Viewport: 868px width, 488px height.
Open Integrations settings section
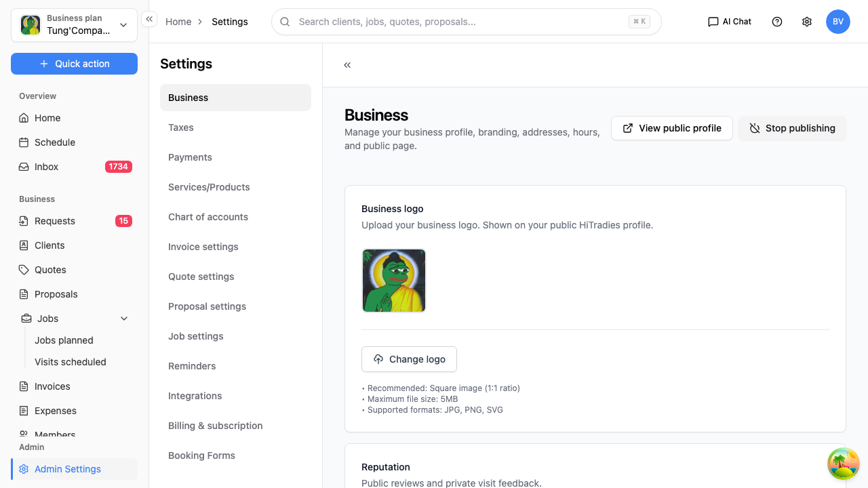pyautogui.click(x=235, y=396)
